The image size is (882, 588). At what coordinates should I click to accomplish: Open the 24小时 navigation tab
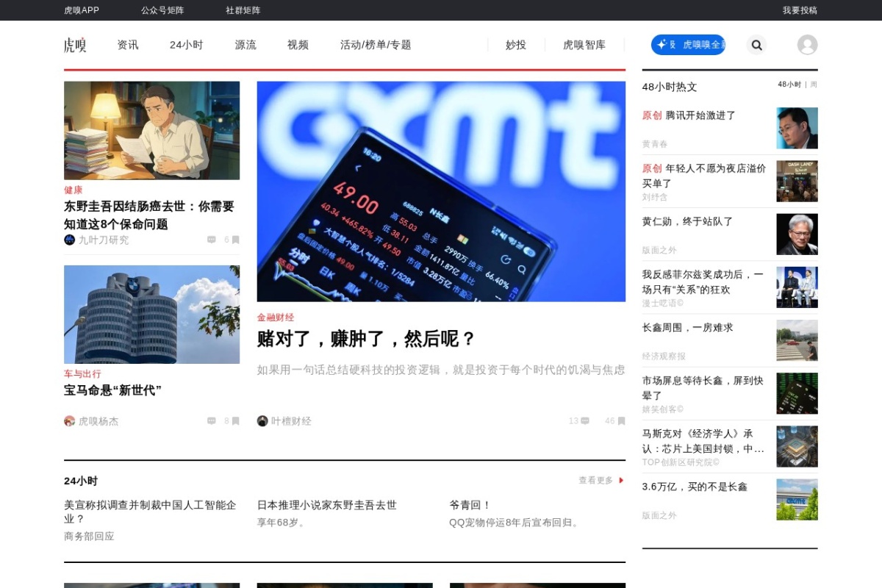click(x=186, y=45)
